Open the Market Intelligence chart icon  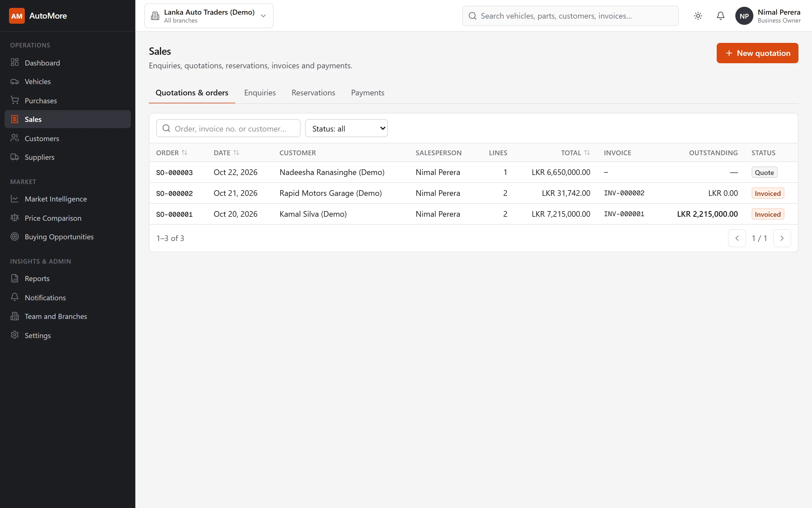pos(14,199)
